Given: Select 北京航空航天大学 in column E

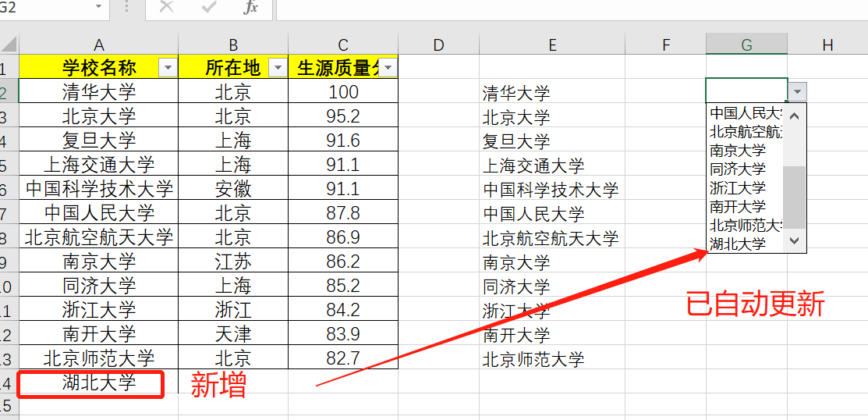Looking at the screenshot, I should tap(552, 237).
